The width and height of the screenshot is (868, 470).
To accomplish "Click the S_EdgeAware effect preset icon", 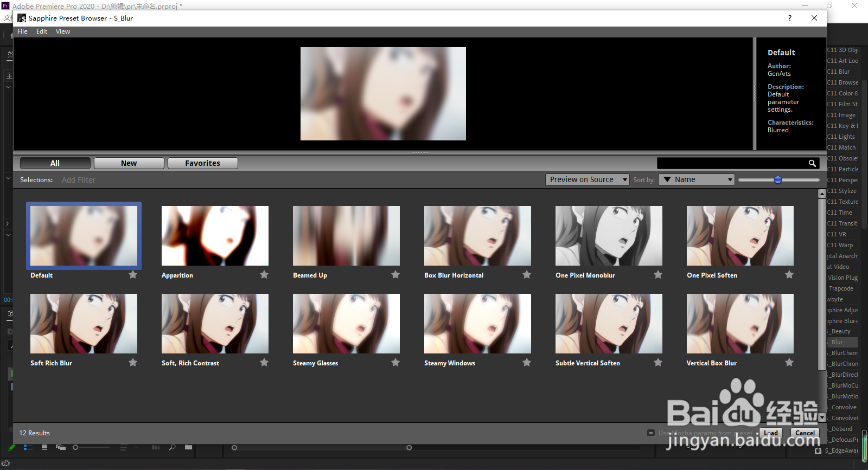I will point(818,450).
